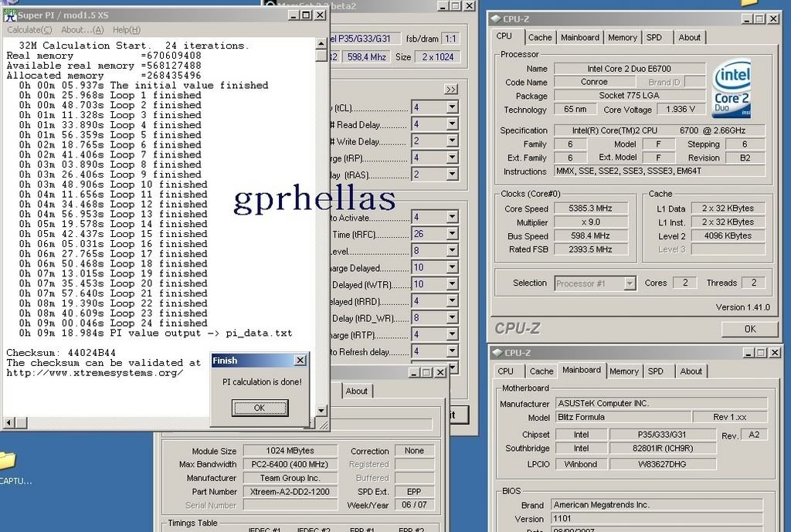Image resolution: width=791 pixels, height=532 pixels.
Task: Switch to Mainboard tab in CPU-Z processor window
Action: pos(579,37)
